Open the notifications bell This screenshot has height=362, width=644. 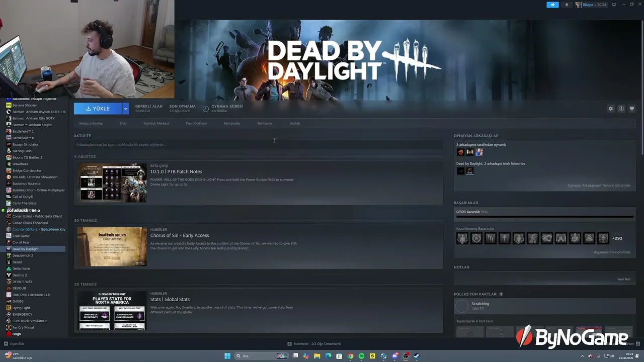pos(567,5)
